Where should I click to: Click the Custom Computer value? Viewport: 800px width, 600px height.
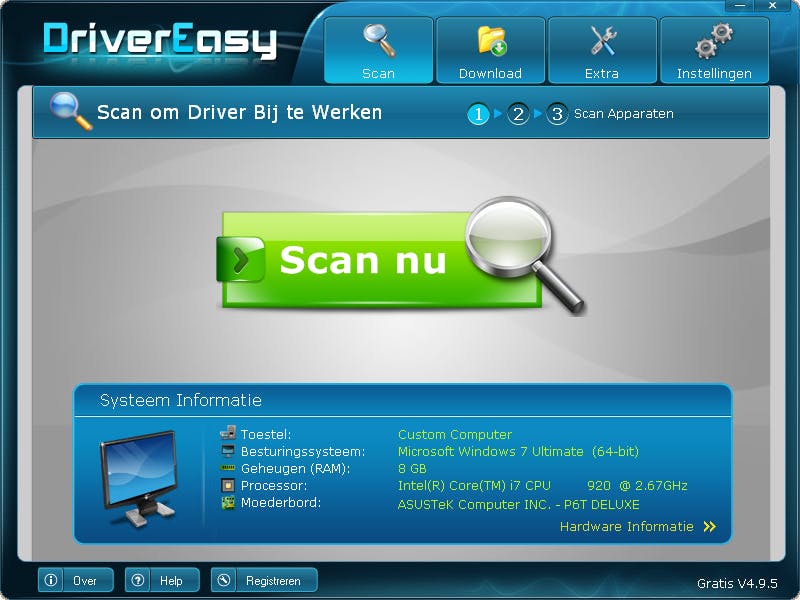pos(455,435)
